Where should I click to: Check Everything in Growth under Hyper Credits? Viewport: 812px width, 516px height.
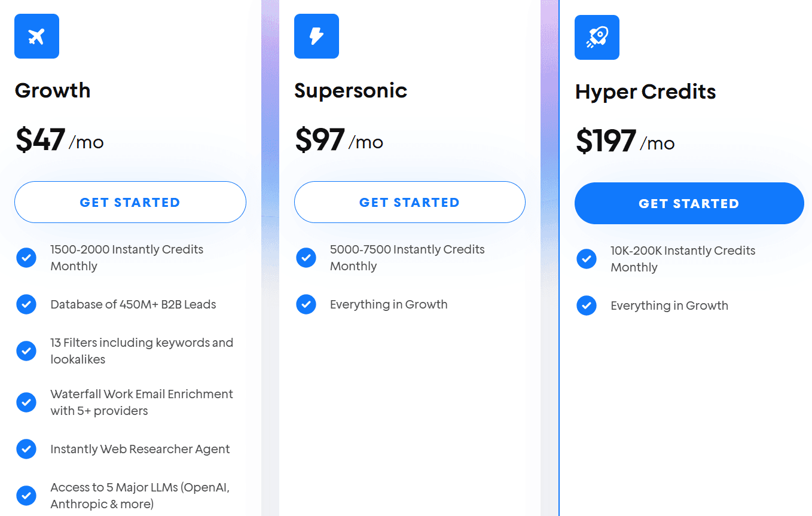(586, 306)
